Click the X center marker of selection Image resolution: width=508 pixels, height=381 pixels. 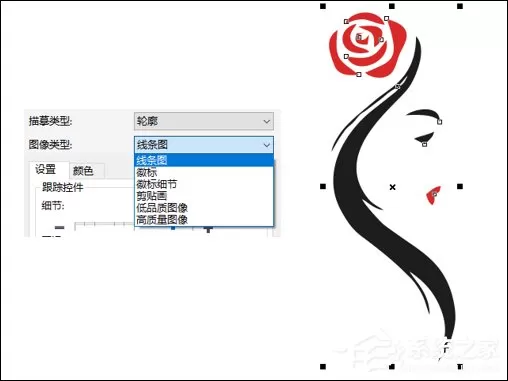(392, 187)
